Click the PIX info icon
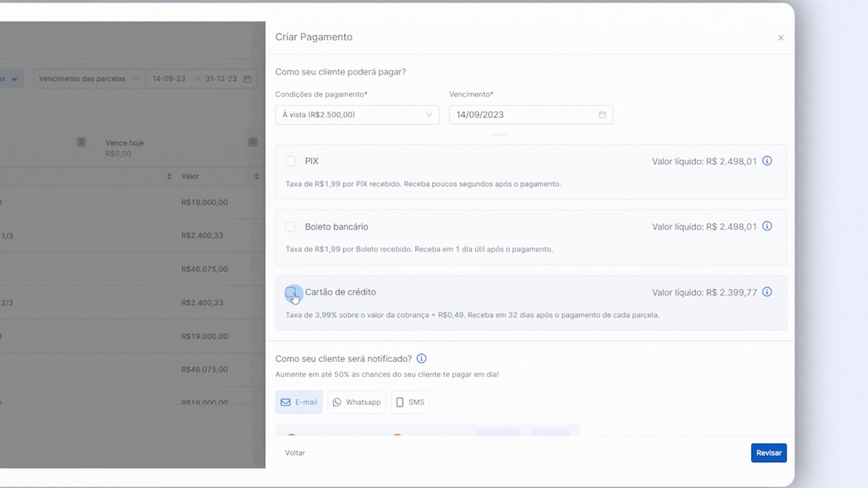 [767, 161]
